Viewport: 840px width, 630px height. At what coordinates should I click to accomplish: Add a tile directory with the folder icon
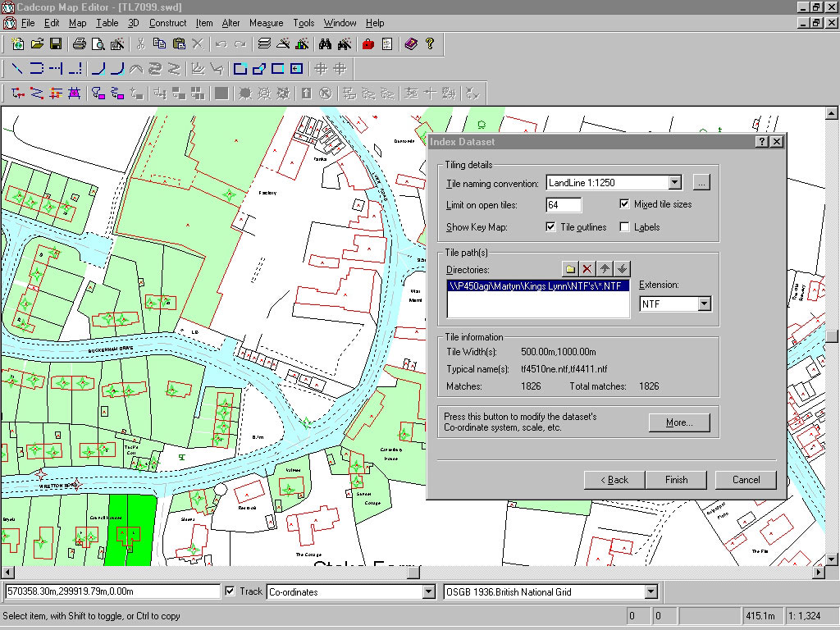tap(570, 268)
